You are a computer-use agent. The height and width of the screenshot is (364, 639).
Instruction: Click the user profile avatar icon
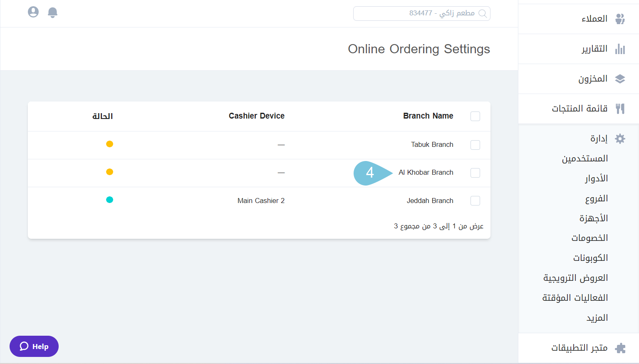(33, 12)
